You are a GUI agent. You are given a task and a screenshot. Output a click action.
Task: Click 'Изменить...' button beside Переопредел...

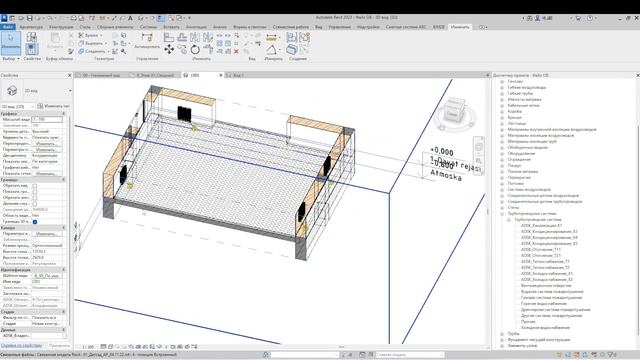coord(47,144)
